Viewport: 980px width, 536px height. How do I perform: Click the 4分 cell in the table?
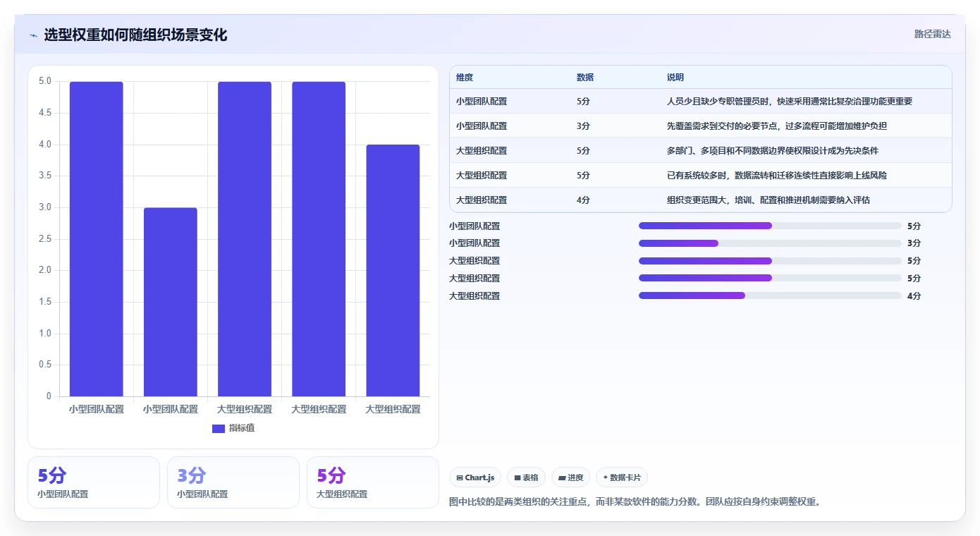point(583,200)
